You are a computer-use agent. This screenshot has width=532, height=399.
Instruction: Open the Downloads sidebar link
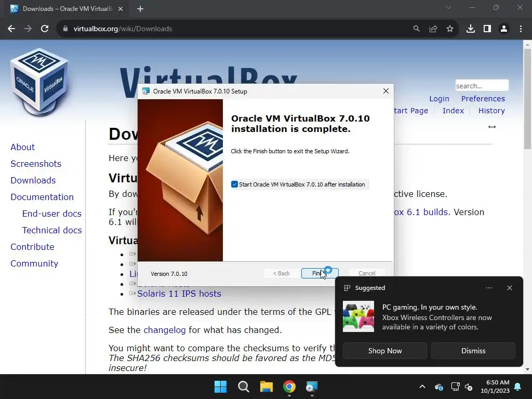point(33,180)
